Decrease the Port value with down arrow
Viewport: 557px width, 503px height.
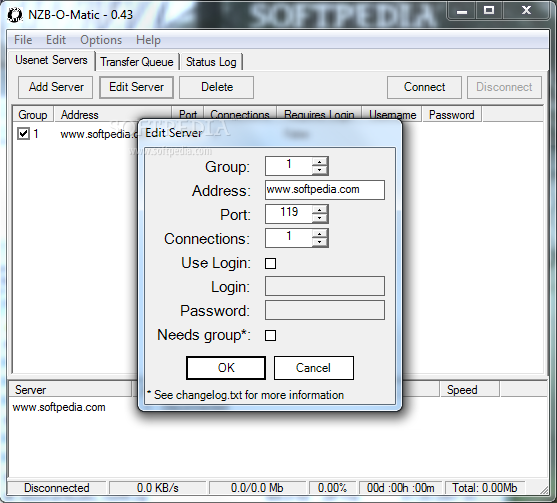tap(320, 218)
